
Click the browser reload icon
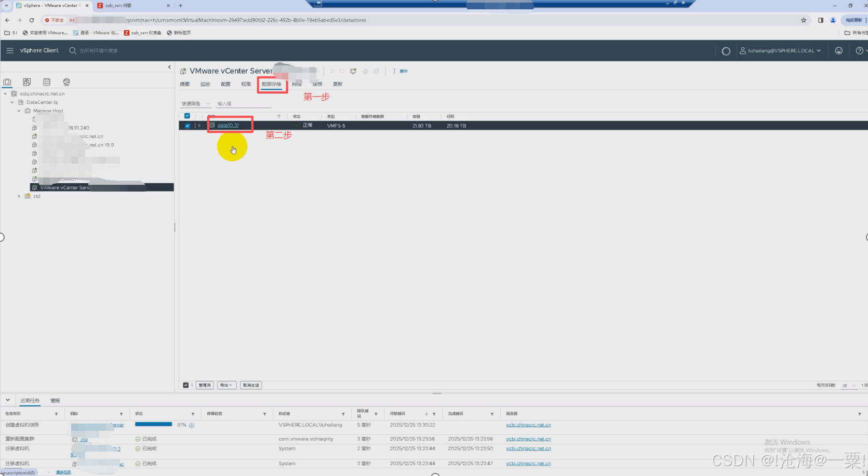click(x=32, y=20)
